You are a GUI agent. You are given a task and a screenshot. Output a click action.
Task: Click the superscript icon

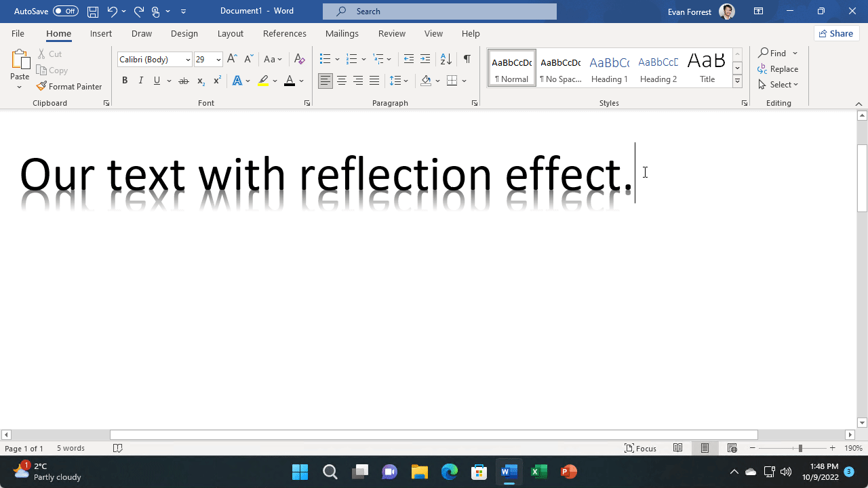click(x=216, y=81)
